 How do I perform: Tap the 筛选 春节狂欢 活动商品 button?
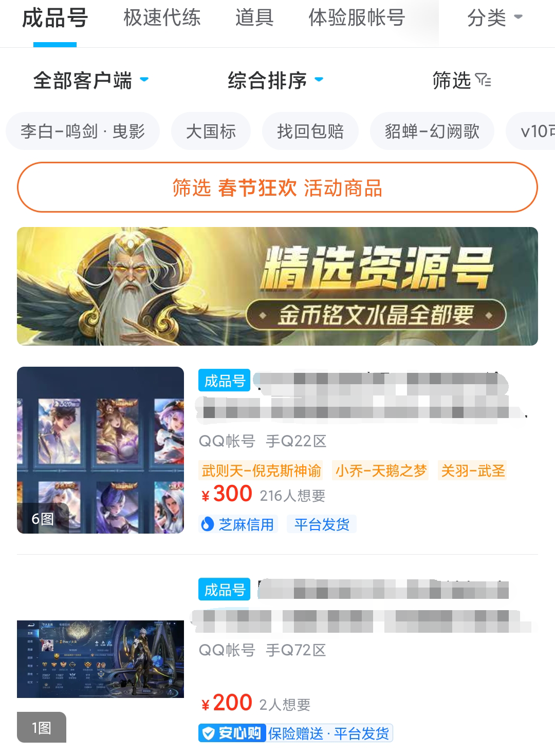277,187
